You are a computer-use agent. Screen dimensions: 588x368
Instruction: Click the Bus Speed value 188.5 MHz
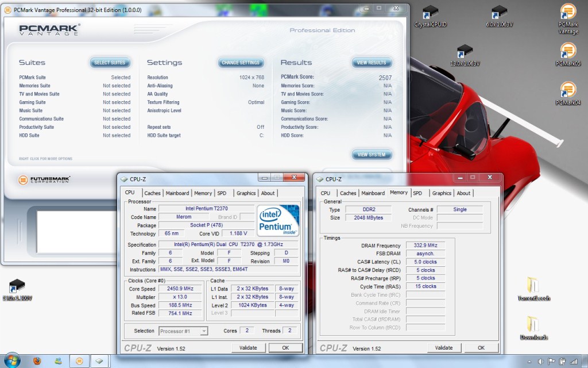click(x=180, y=305)
